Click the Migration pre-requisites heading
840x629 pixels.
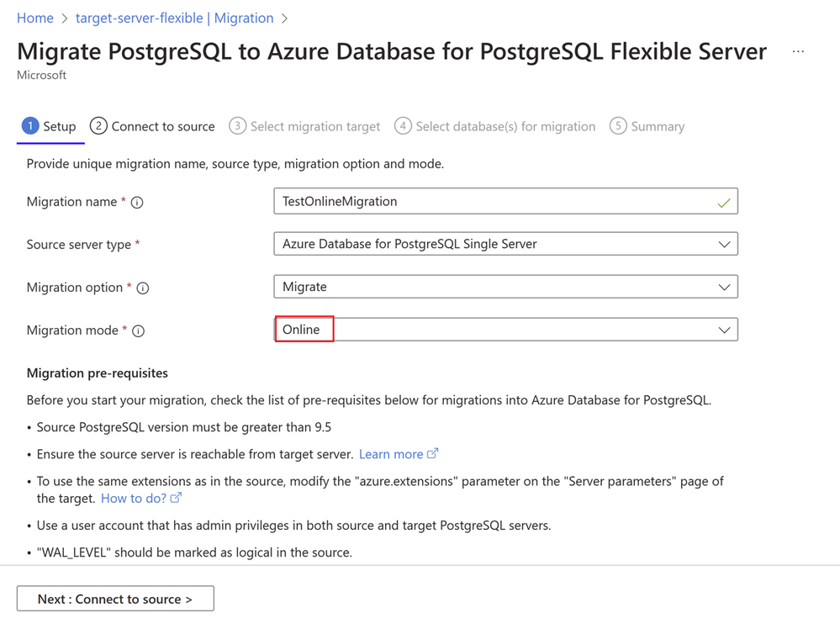pyautogui.click(x=98, y=373)
